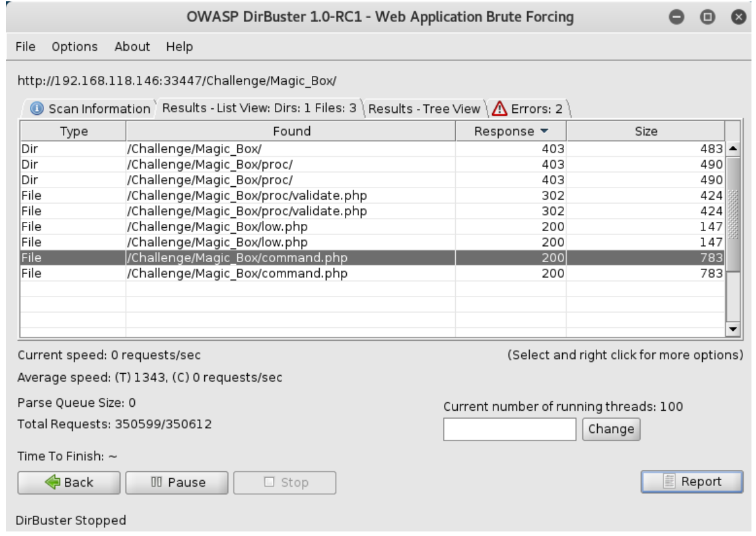
Task: Click the red warning triangle icon on Errors tab
Action: pos(499,108)
